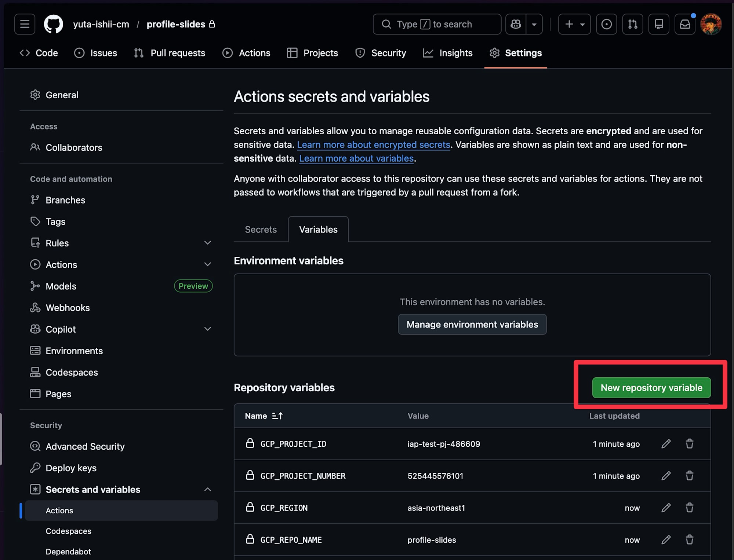734x560 pixels.
Task: Edit the GCP_PROJECT_ID variable pencil icon
Action: pyautogui.click(x=666, y=444)
